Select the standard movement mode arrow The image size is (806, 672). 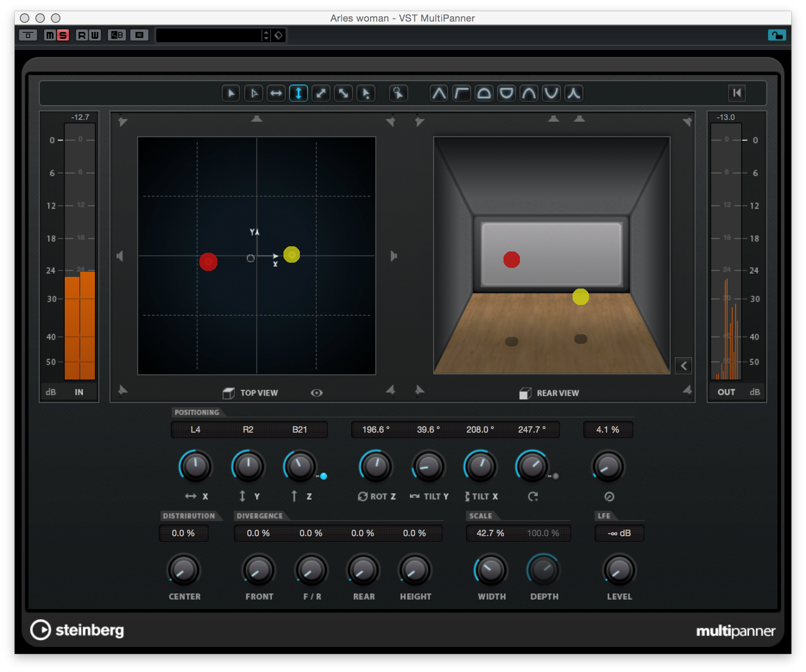231,93
